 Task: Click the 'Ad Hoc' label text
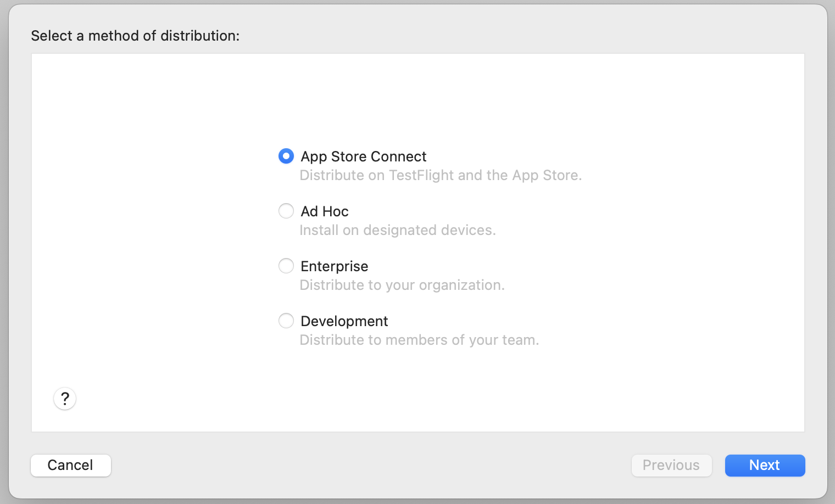pos(325,211)
